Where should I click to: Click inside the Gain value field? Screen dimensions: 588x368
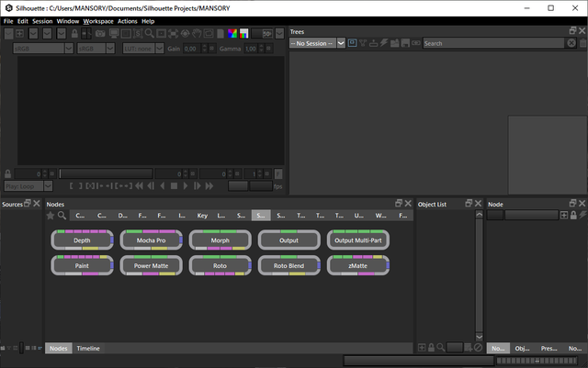point(192,49)
